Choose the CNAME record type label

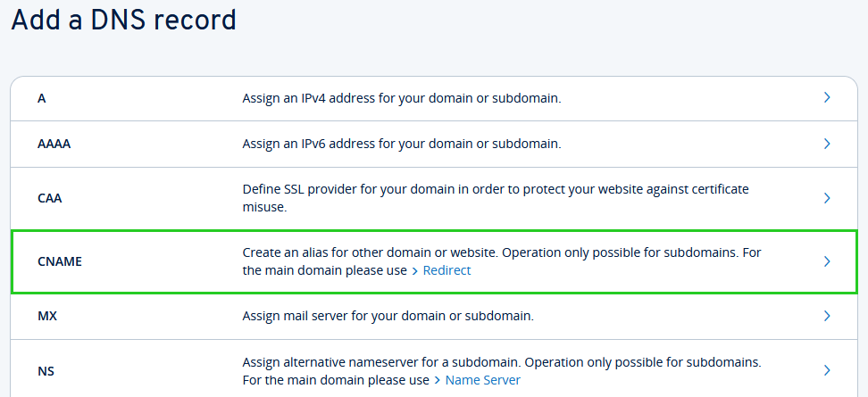coord(59,261)
